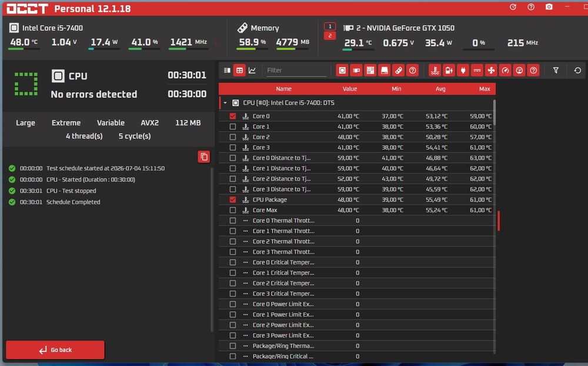Toggle the GPU sensor filter icon
This screenshot has width=588, height=366.
tap(356, 70)
